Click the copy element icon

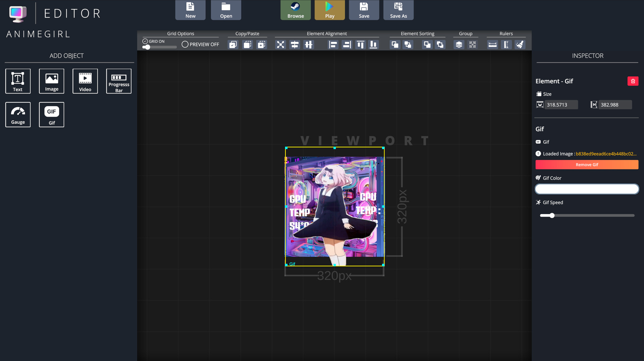233,45
